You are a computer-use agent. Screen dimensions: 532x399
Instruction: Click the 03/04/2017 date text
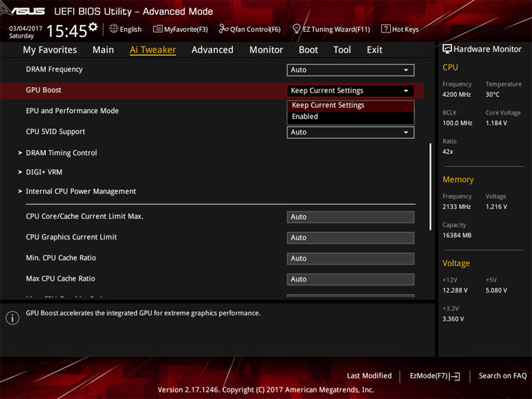(25, 29)
